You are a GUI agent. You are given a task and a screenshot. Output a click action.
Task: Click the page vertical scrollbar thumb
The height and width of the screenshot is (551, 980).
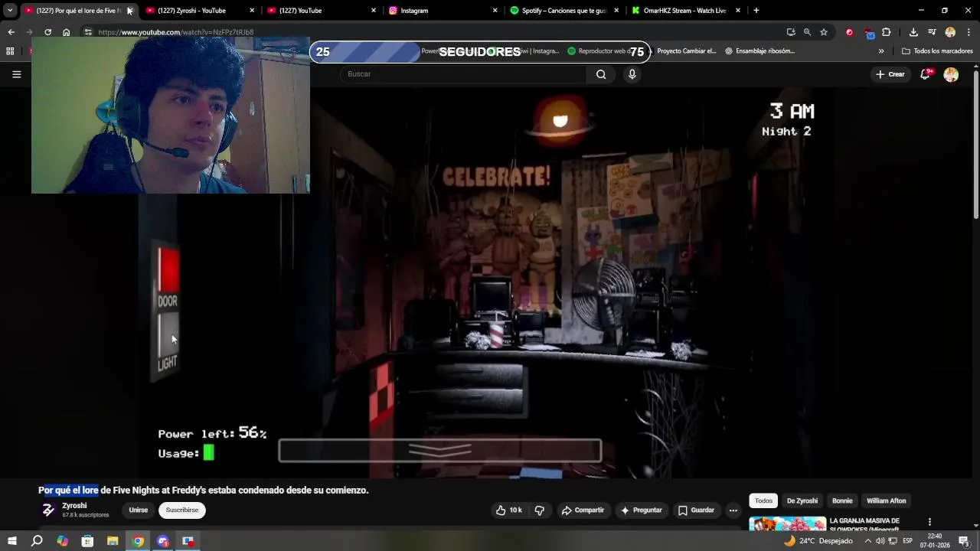[975, 144]
